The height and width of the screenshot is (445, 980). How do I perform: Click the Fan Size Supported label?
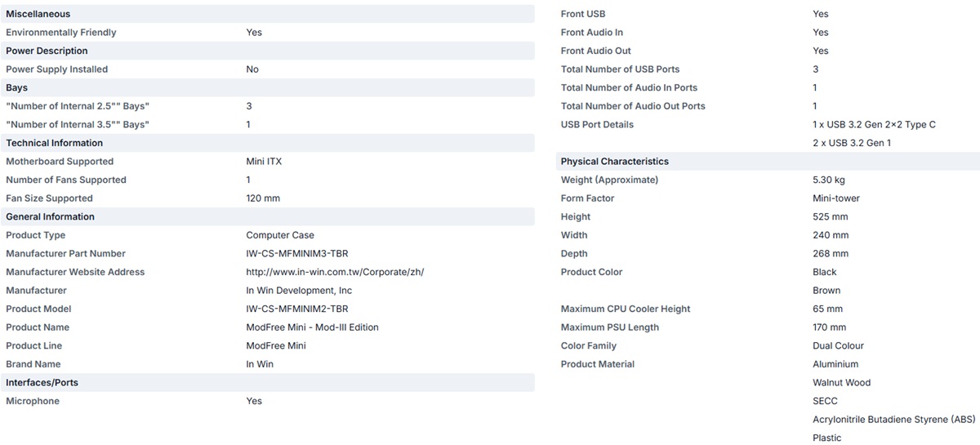point(49,198)
